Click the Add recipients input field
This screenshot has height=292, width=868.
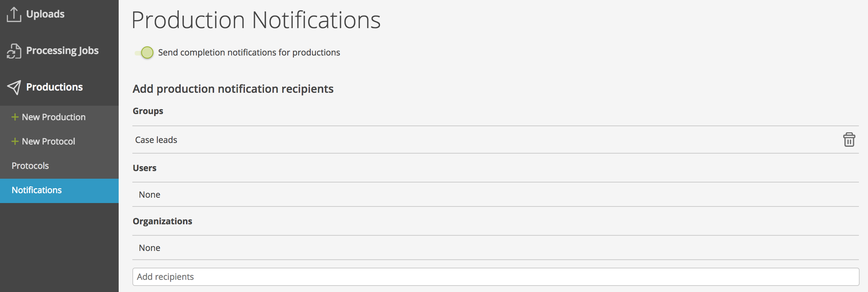(496, 277)
